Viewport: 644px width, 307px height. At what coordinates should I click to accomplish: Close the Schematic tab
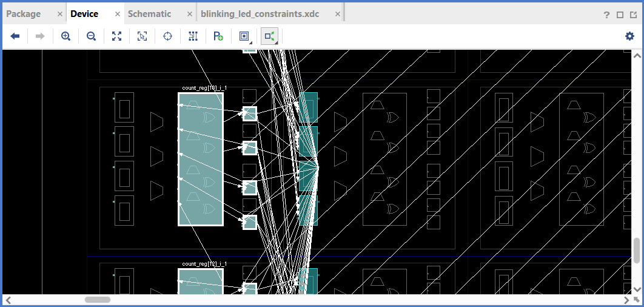coord(189,14)
